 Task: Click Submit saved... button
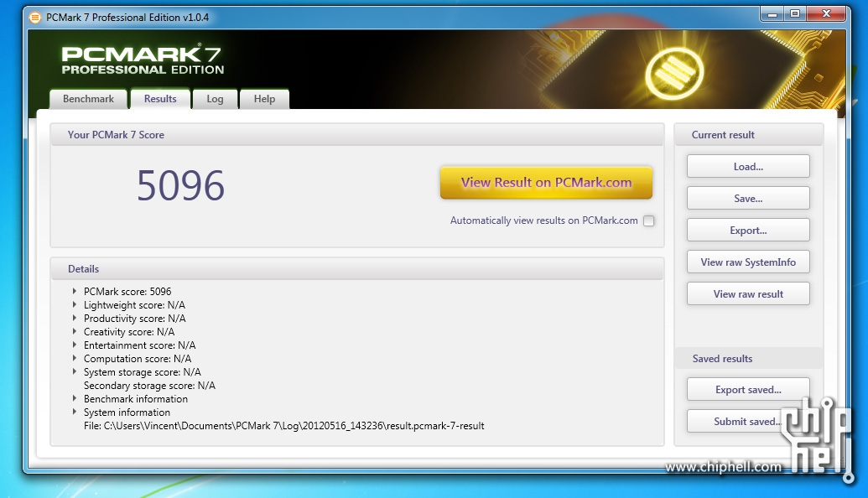[748, 421]
